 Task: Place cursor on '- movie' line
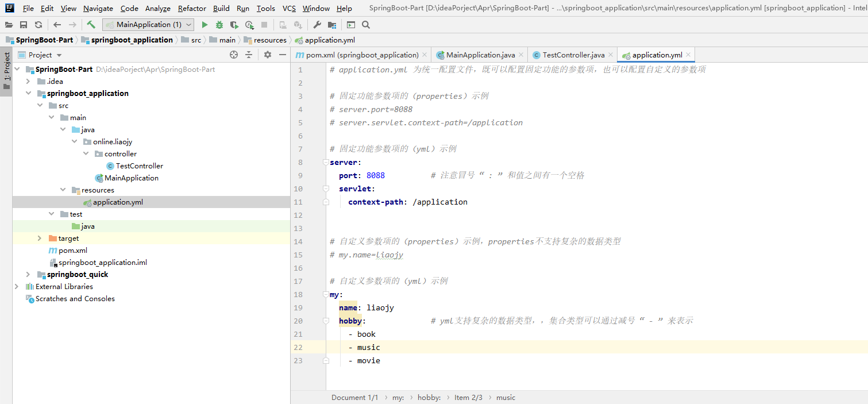click(x=364, y=360)
